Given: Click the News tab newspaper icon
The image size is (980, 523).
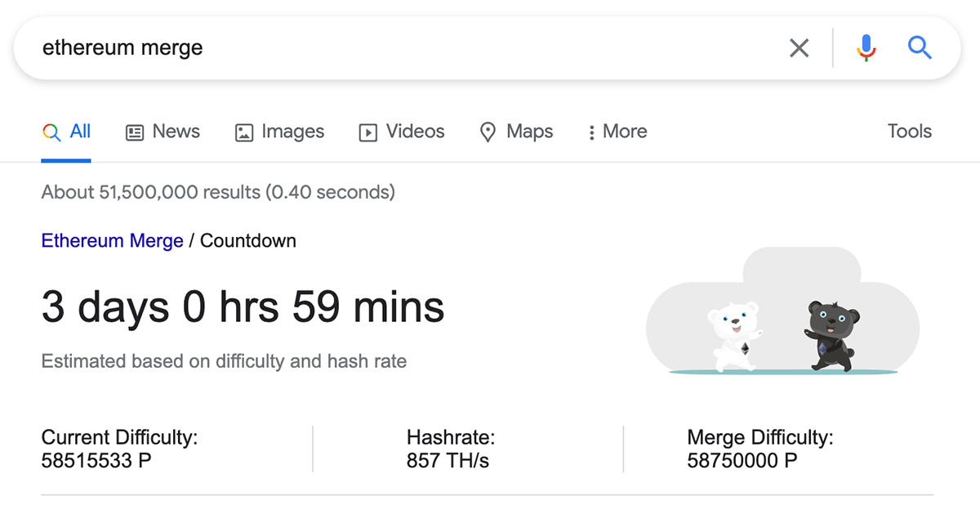Looking at the screenshot, I should tap(135, 132).
